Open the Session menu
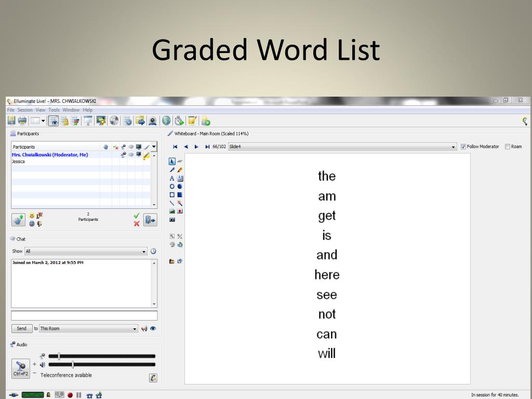 tap(25, 110)
